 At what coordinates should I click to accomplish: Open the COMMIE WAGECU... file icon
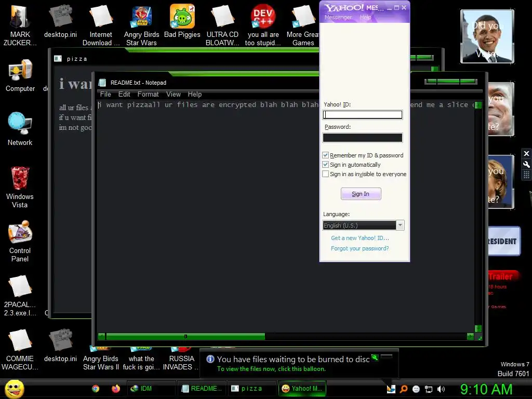tap(20, 350)
